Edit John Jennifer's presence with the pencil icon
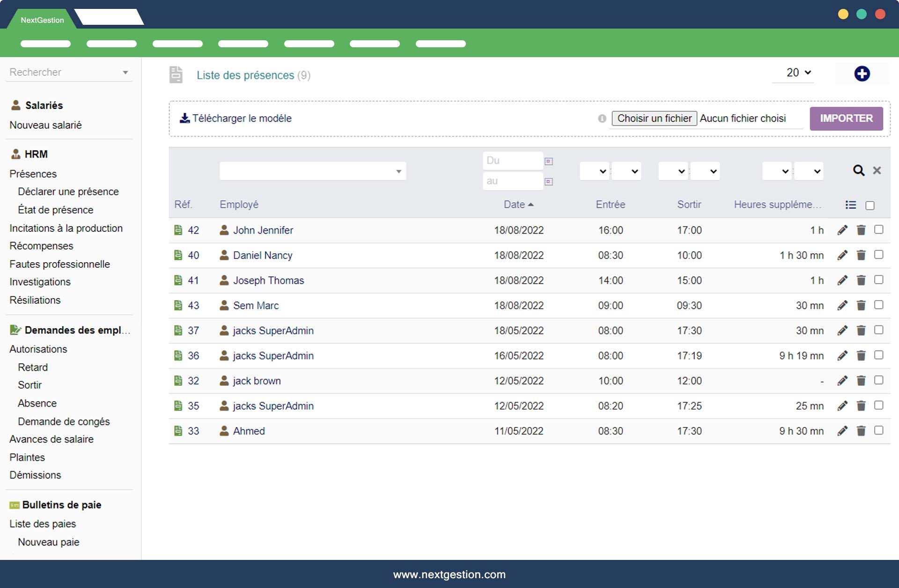 coord(842,230)
